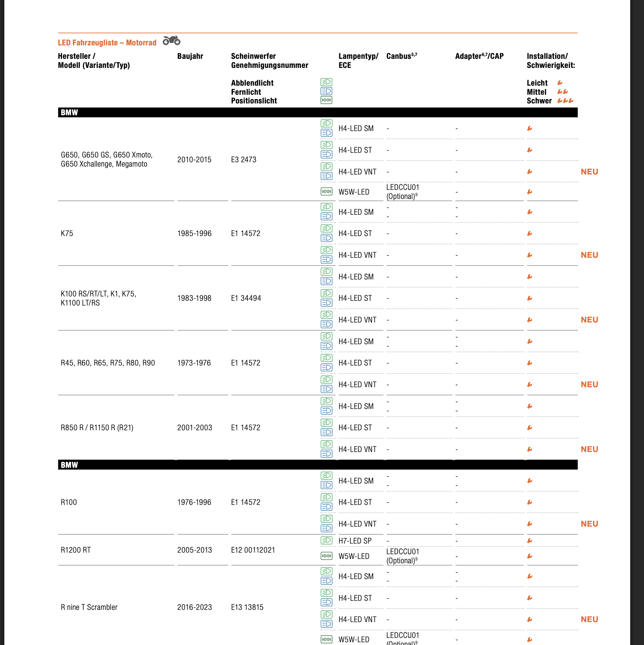Click the 'NEU' label beside G650 H4-LED VNT
This screenshot has width=644, height=645.
click(590, 172)
